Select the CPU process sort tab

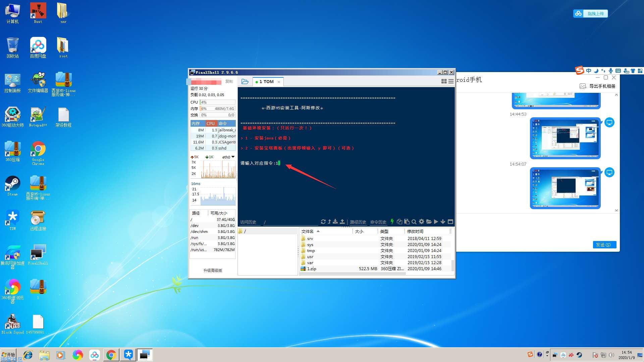click(211, 123)
